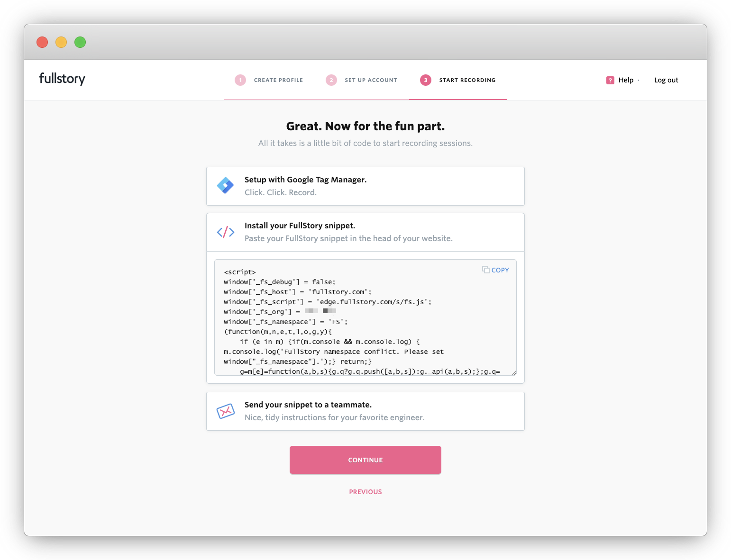Click 'Nice, tidy instructions' description text
Image resolution: width=731 pixels, height=560 pixels.
point(335,417)
